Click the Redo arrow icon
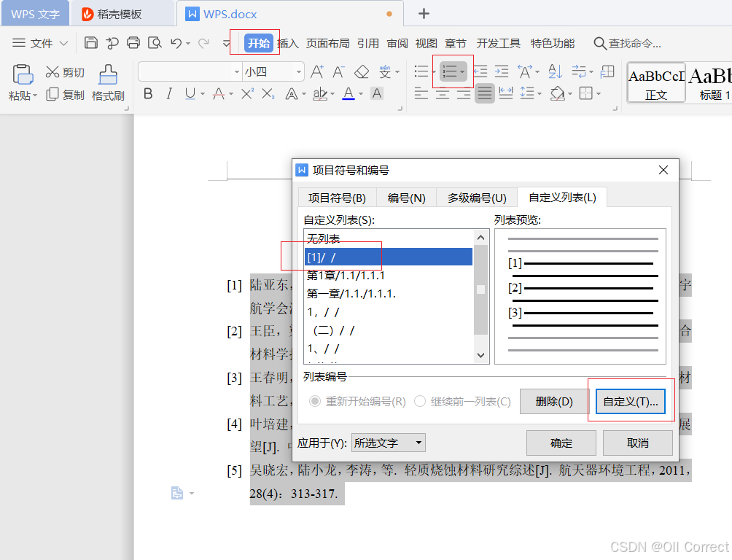The width and height of the screenshot is (732, 560). click(203, 43)
